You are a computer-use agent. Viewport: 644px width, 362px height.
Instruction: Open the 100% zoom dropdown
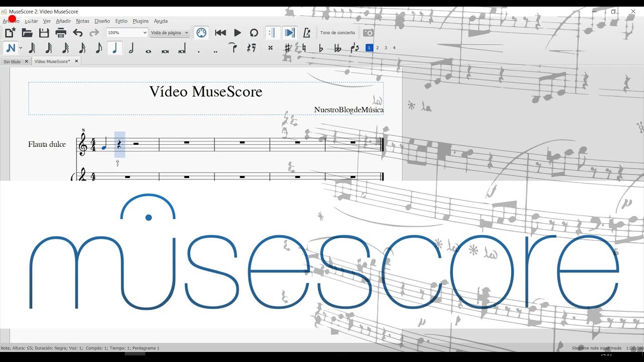point(127,33)
